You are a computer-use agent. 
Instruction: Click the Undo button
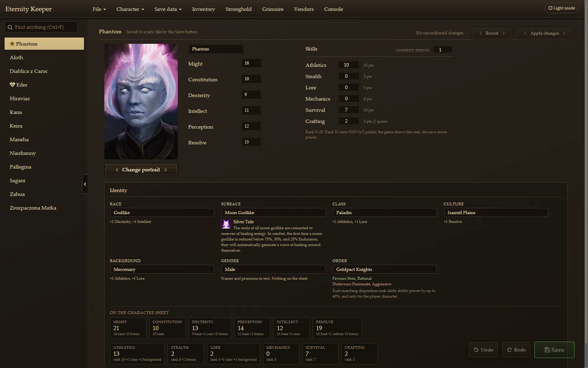click(x=484, y=350)
